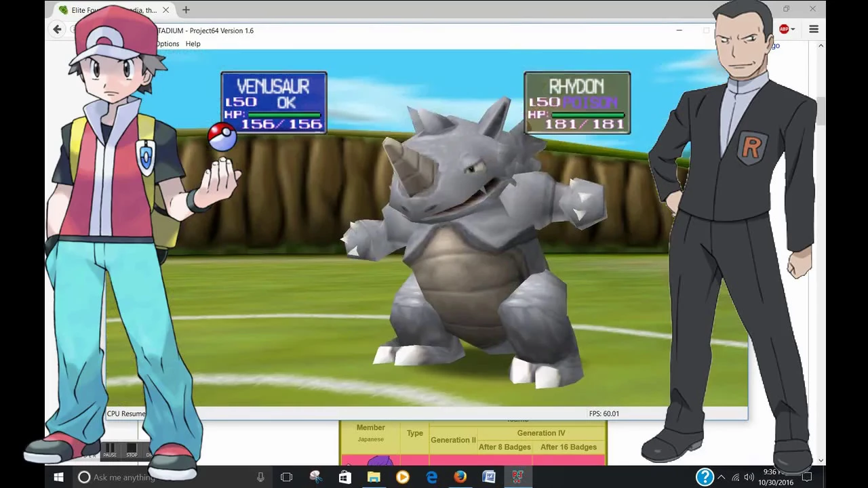Open the Project64 Options menu
Image resolution: width=868 pixels, height=488 pixels.
tap(167, 44)
